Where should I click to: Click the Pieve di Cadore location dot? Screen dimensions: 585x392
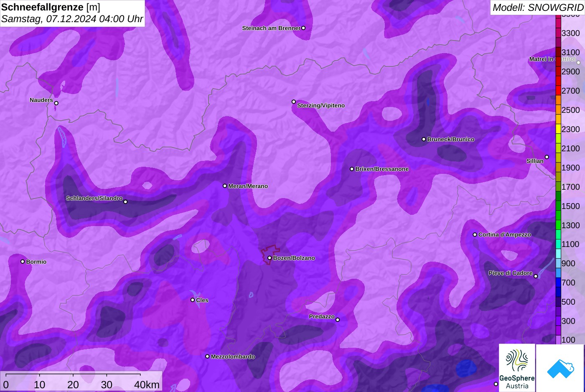(x=536, y=276)
